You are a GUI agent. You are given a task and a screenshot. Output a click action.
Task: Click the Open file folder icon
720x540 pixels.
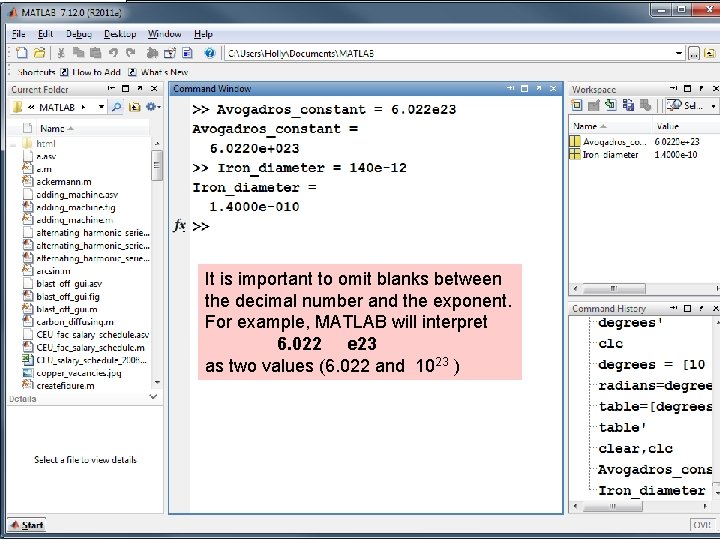click(39, 53)
